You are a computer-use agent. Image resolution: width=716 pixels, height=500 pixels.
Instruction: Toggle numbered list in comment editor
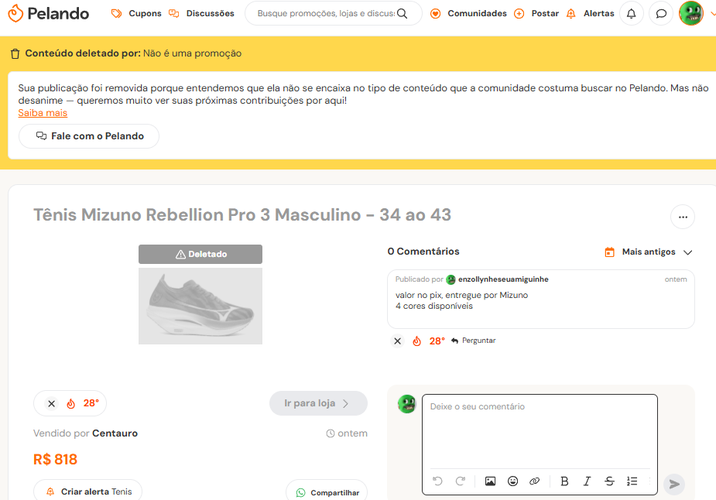(632, 481)
